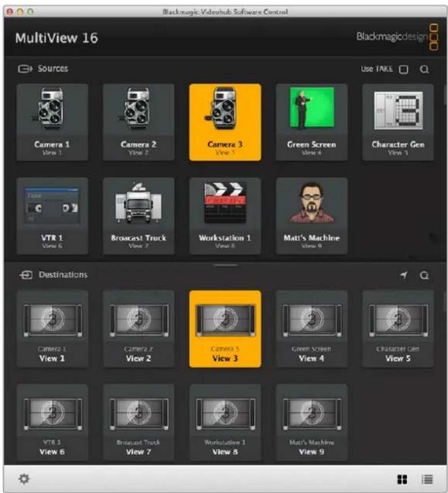Select the highlighted View 3 destination

coord(225,329)
